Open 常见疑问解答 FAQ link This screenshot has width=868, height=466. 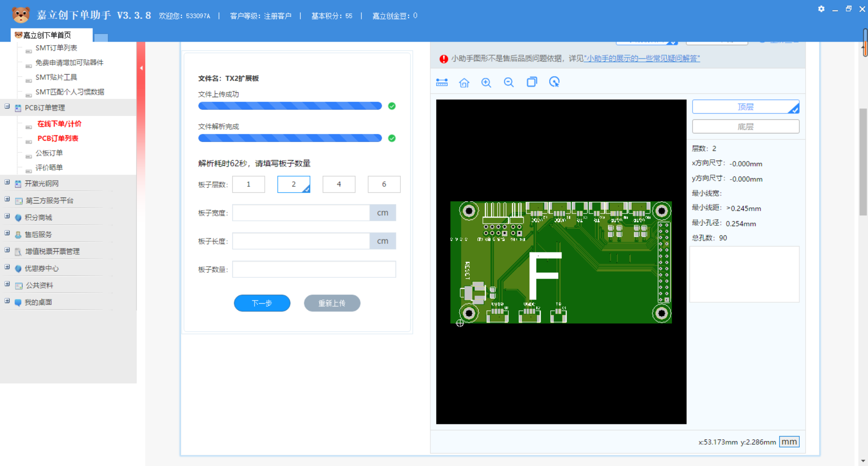(642, 58)
